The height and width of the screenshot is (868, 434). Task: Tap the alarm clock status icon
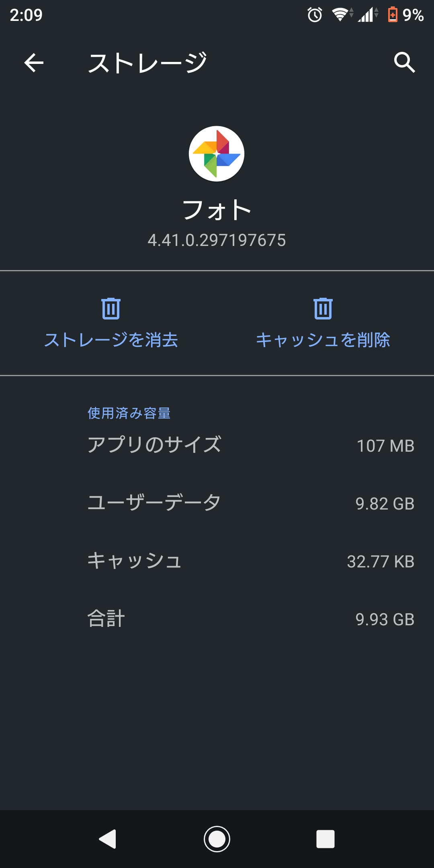(315, 15)
